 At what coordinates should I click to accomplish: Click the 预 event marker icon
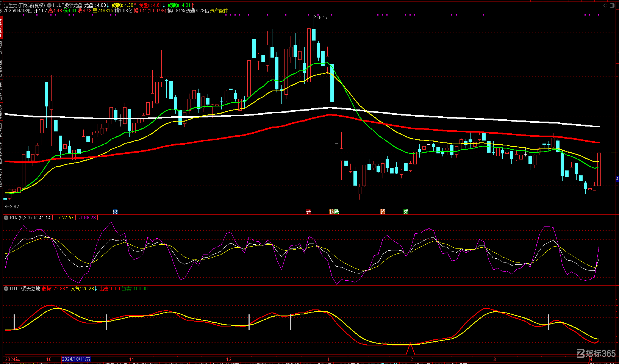point(383,211)
